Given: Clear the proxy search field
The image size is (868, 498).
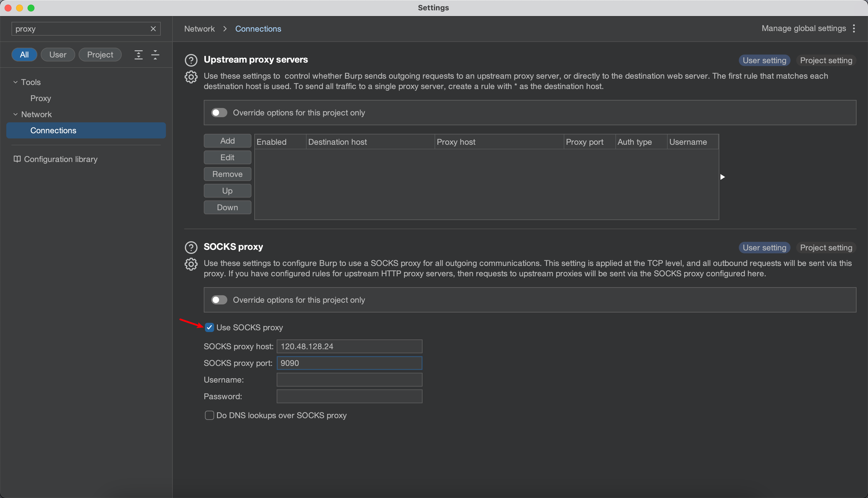Looking at the screenshot, I should click(x=153, y=29).
